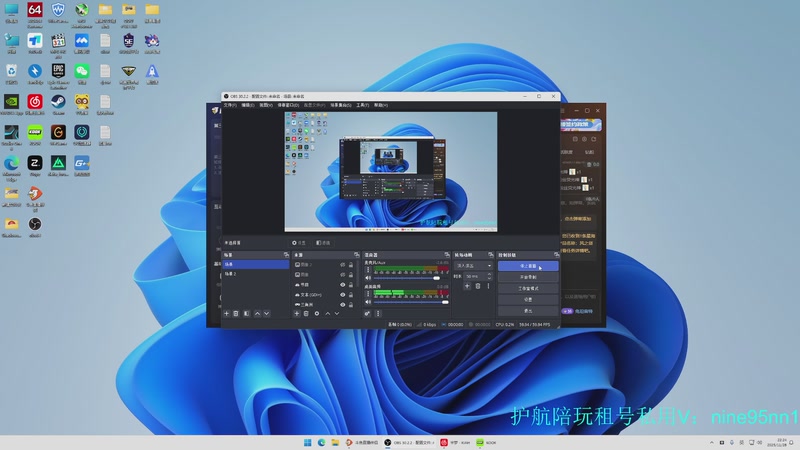Open scene filters icon in Scenes toolbar
Screen dimensions: 800x450
[246, 313]
